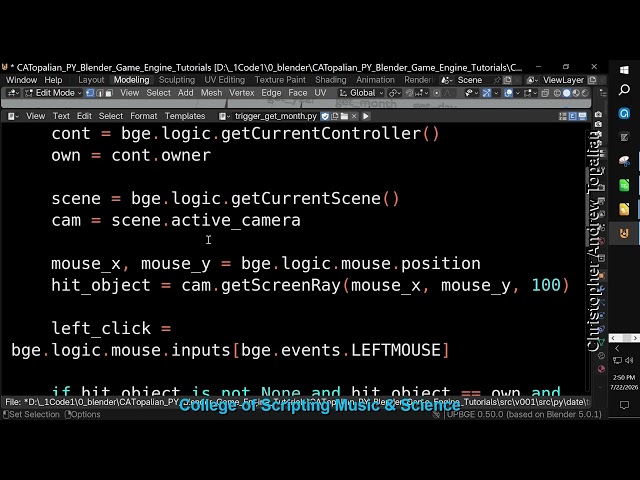The width and height of the screenshot is (640, 480).
Task: Open the pivot point dropdown
Action: click(x=394, y=93)
